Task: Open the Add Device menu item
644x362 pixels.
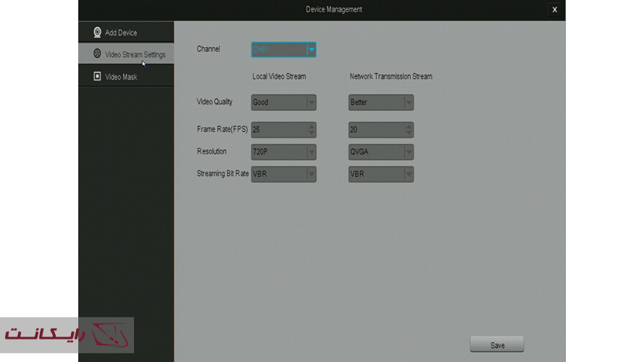Action: [x=120, y=33]
